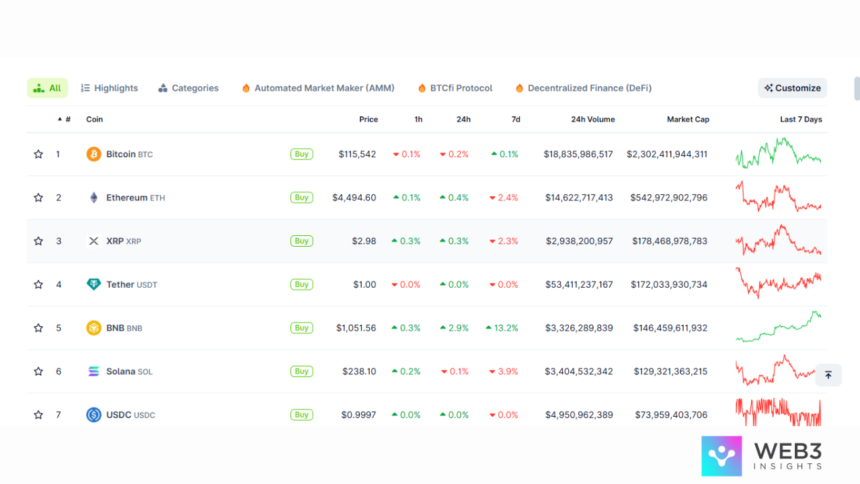The height and width of the screenshot is (484, 860).
Task: Toggle the watchlist star for Solana
Action: 38,371
